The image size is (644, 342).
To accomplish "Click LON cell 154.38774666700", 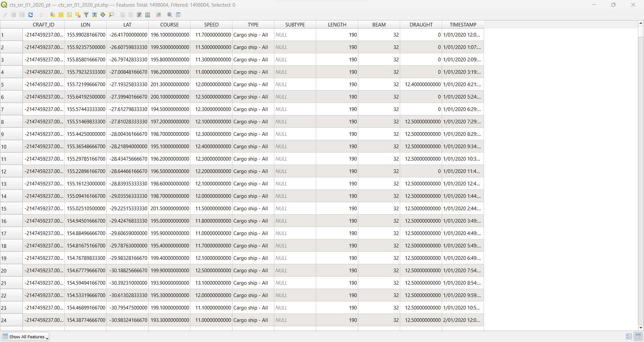I will coord(86,320).
